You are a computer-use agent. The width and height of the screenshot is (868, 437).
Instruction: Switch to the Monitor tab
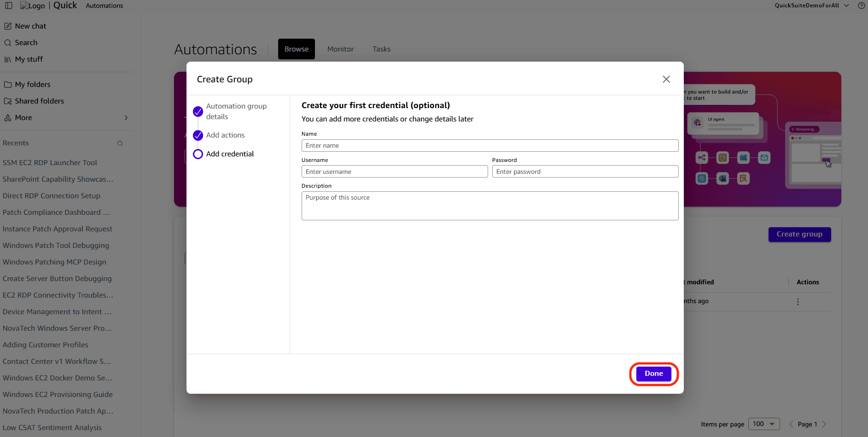[x=341, y=49]
